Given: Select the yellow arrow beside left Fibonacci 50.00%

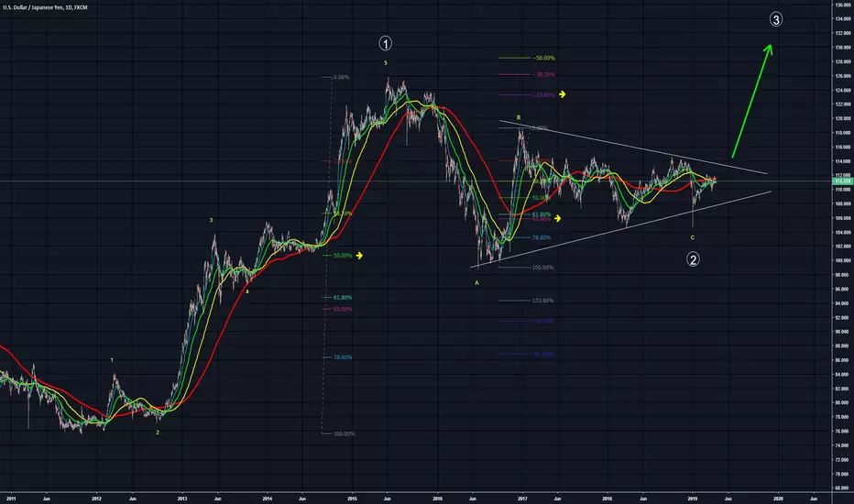Looking at the screenshot, I should pyautogui.click(x=359, y=255).
